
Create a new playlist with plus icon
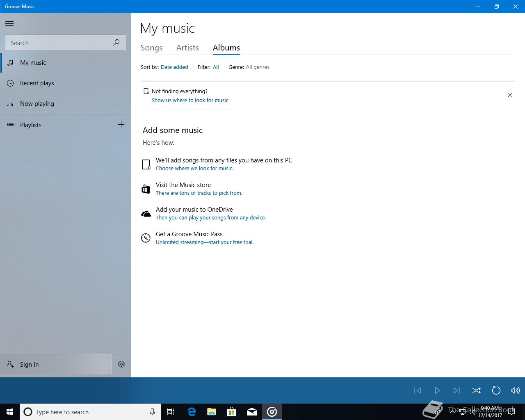(x=121, y=125)
